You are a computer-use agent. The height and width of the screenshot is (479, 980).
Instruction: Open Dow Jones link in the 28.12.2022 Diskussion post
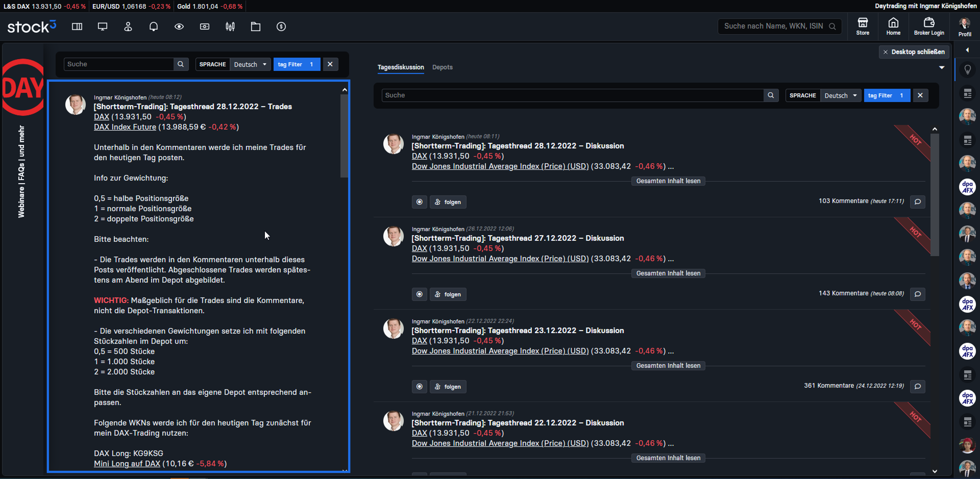(x=500, y=166)
